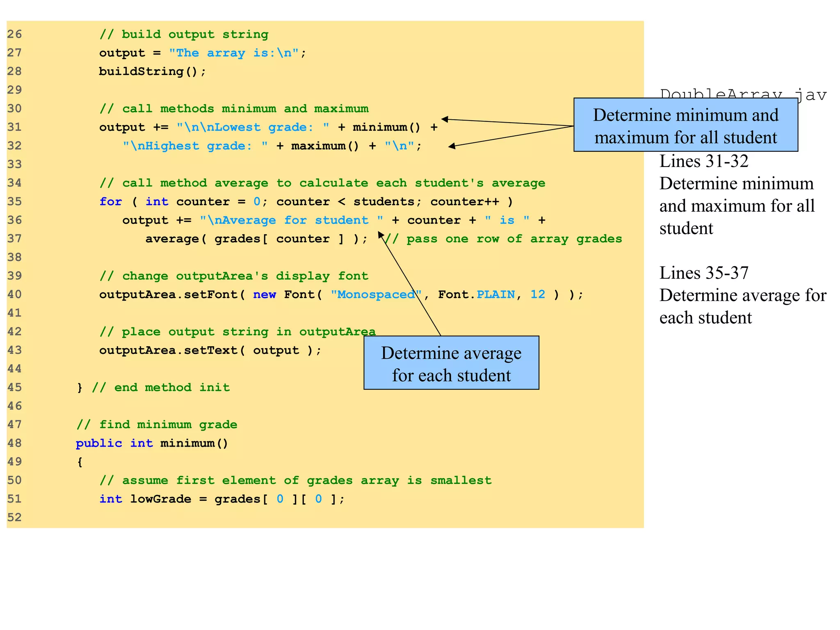Click the '"\nAverage for student "' string
The height and width of the screenshot is (630, 840).
coord(292,220)
